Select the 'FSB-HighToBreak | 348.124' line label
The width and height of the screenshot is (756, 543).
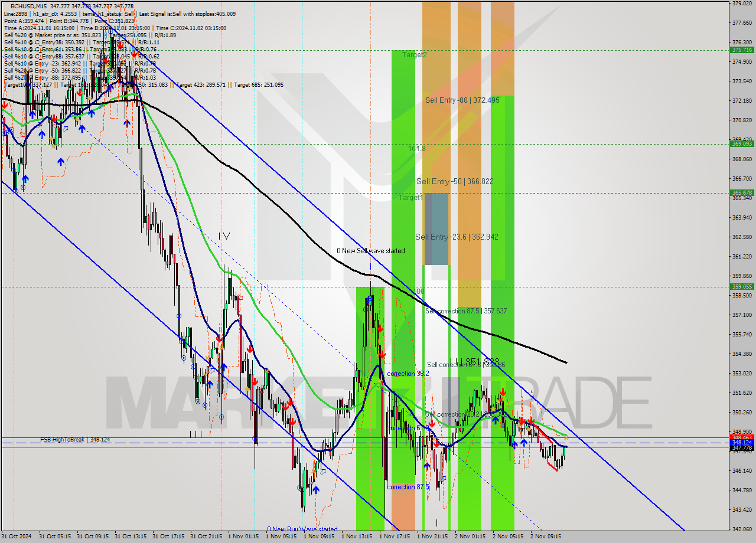[x=75, y=440]
